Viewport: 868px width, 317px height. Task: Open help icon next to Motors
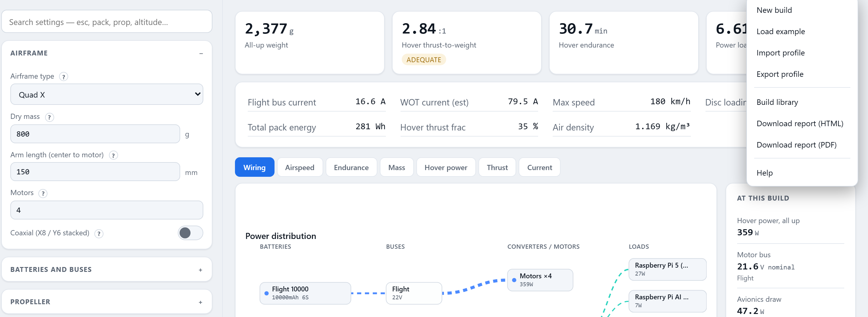pos(43,194)
